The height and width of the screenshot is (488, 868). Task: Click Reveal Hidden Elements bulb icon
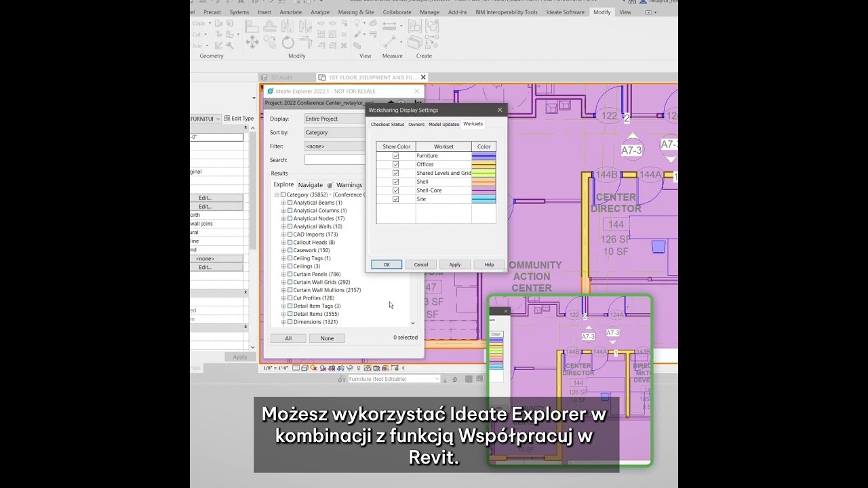click(x=359, y=368)
